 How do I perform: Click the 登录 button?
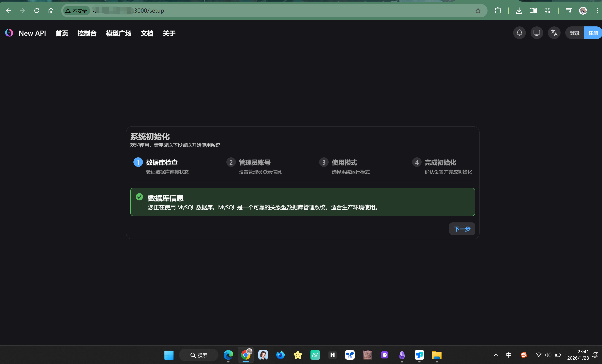point(574,33)
